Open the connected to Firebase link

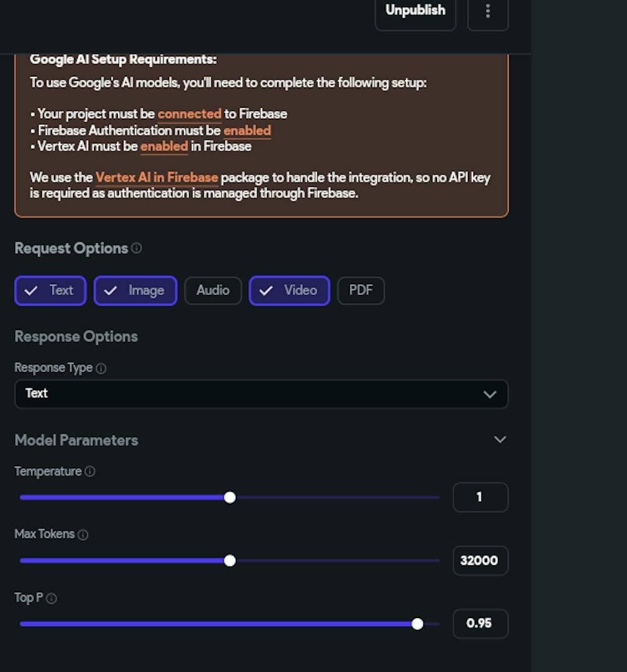tap(189, 114)
